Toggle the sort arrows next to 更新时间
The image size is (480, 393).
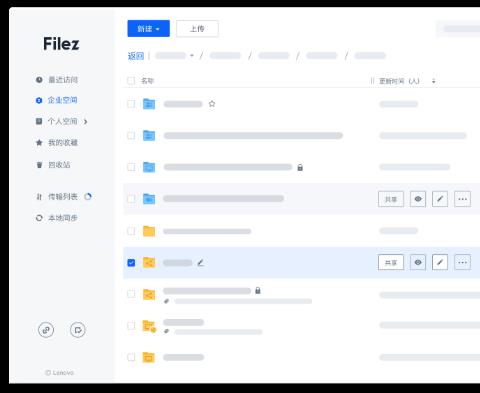click(x=434, y=81)
